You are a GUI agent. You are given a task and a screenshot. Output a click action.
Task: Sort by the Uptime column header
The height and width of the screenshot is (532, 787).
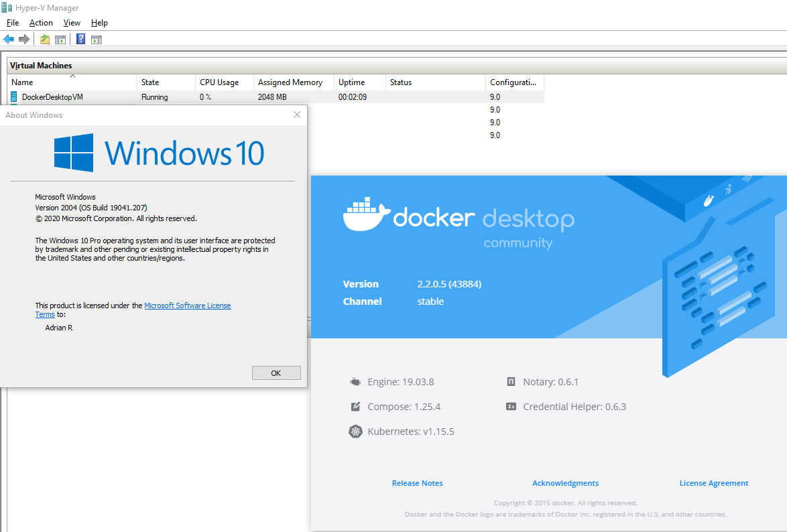[360, 82]
